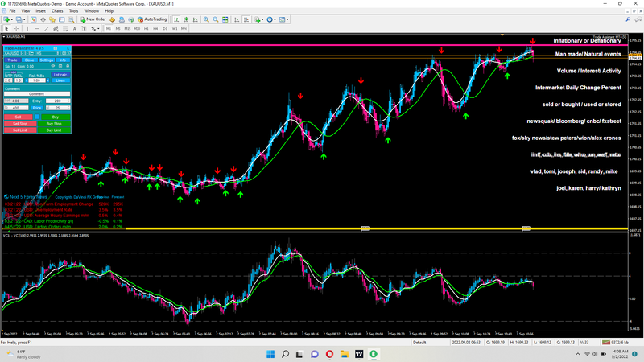The image size is (644, 362).
Task: Open the periodicity clock dropdown in toolbar
Action: [x=272, y=19]
